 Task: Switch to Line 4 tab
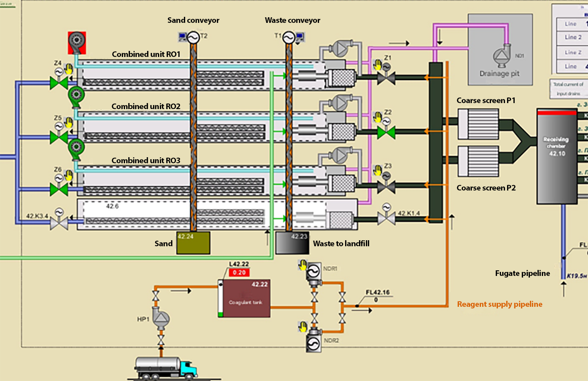click(573, 66)
